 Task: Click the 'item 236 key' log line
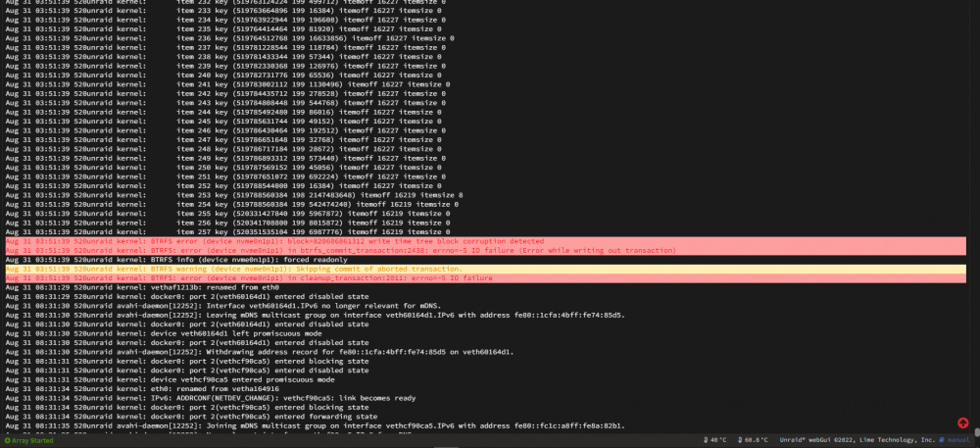(229, 38)
